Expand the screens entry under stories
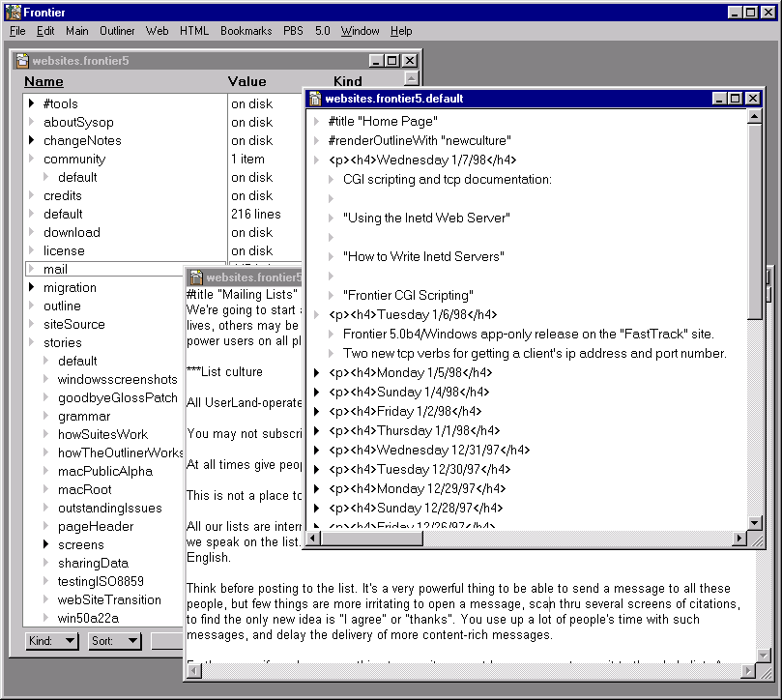The height and width of the screenshot is (700, 782). click(x=45, y=544)
